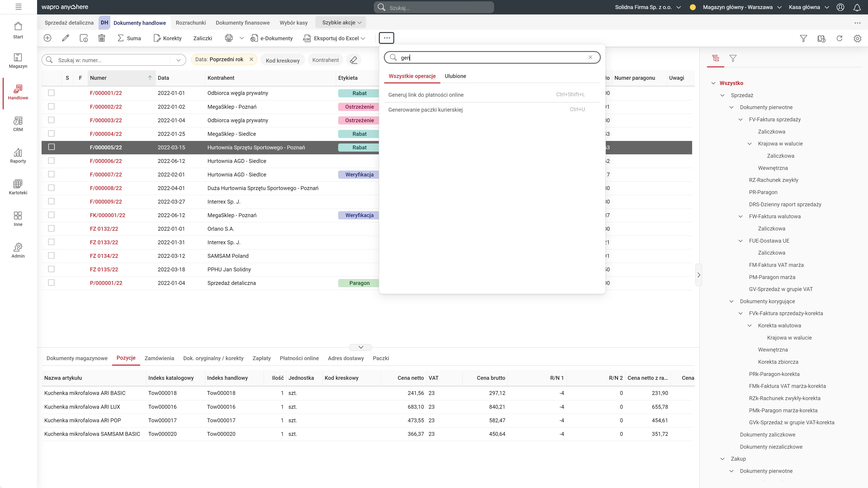Image resolution: width=868 pixels, height=488 pixels.
Task: Choose Generuj link do płatności online
Action: pyautogui.click(x=426, y=95)
